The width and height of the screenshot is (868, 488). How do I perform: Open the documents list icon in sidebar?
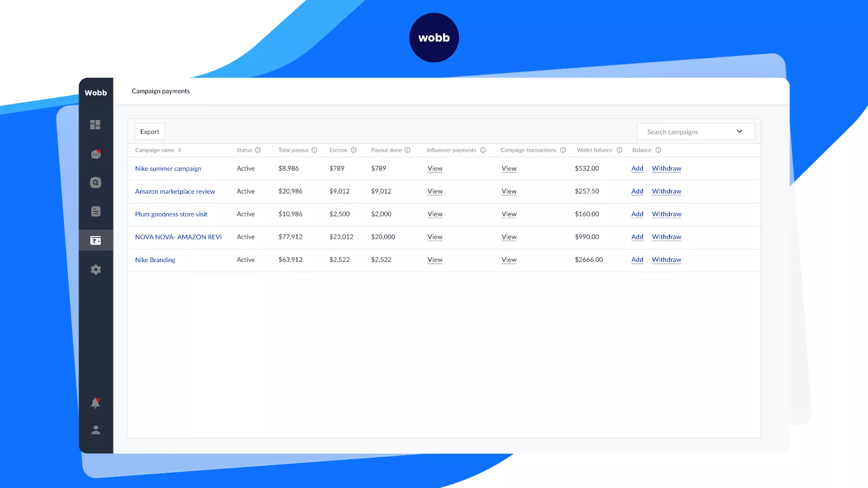[x=95, y=211]
